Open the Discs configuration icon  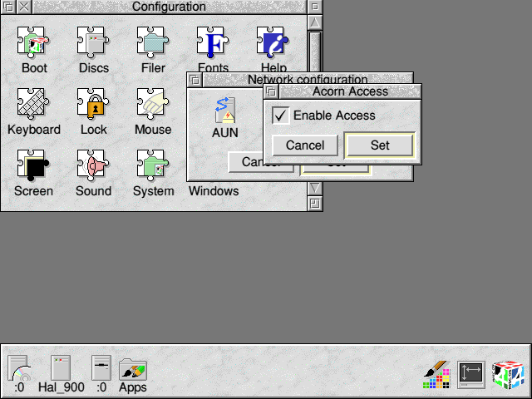(x=93, y=42)
